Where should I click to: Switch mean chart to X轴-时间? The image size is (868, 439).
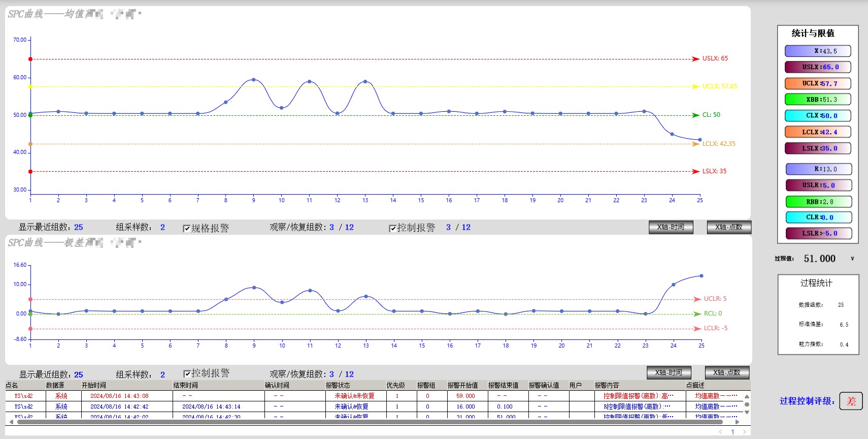[x=670, y=227]
